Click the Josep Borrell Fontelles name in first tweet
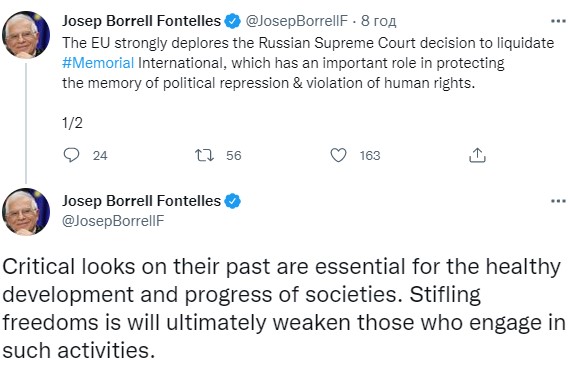 141,21
